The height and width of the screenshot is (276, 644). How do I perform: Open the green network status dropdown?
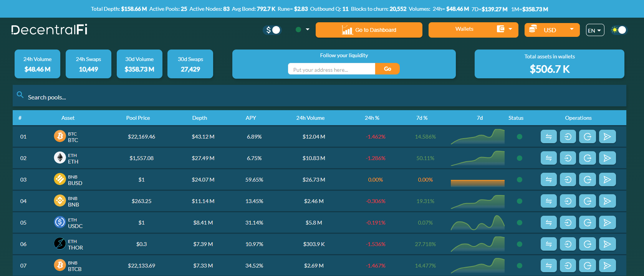click(303, 30)
